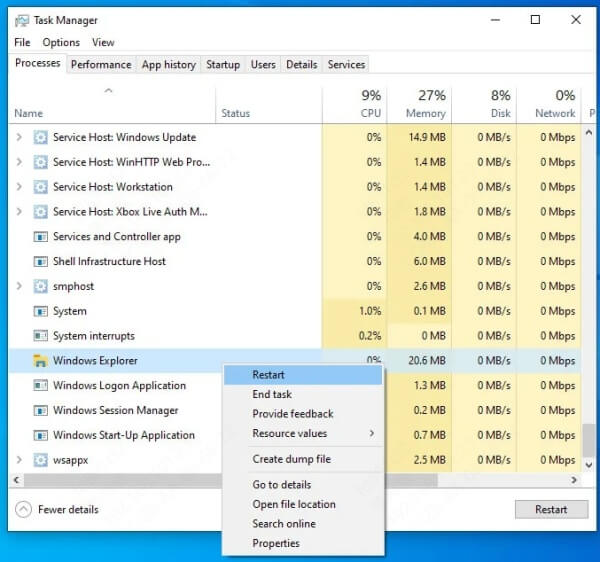Expand the wsappx process group
The image size is (600, 562).
19,459
